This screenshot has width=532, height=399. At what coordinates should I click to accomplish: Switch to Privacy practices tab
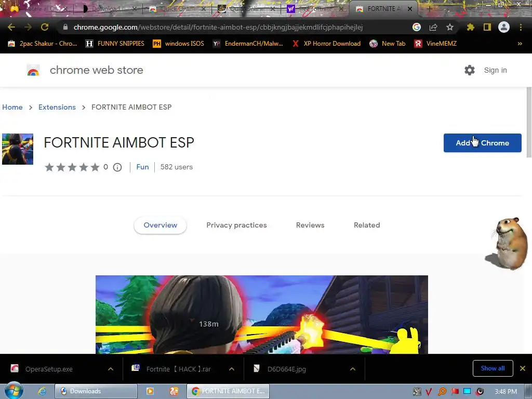236,225
